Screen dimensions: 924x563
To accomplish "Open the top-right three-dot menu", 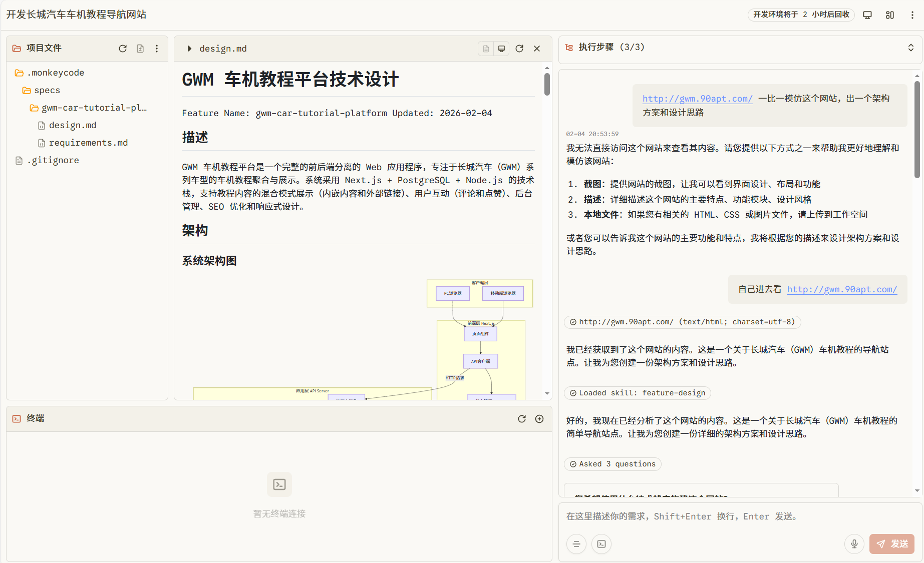I will pyautogui.click(x=912, y=15).
